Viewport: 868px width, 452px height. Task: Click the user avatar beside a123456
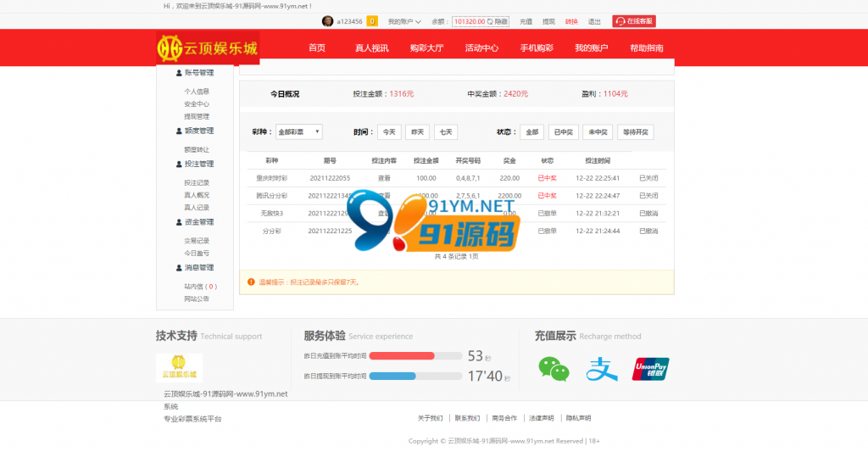click(328, 21)
